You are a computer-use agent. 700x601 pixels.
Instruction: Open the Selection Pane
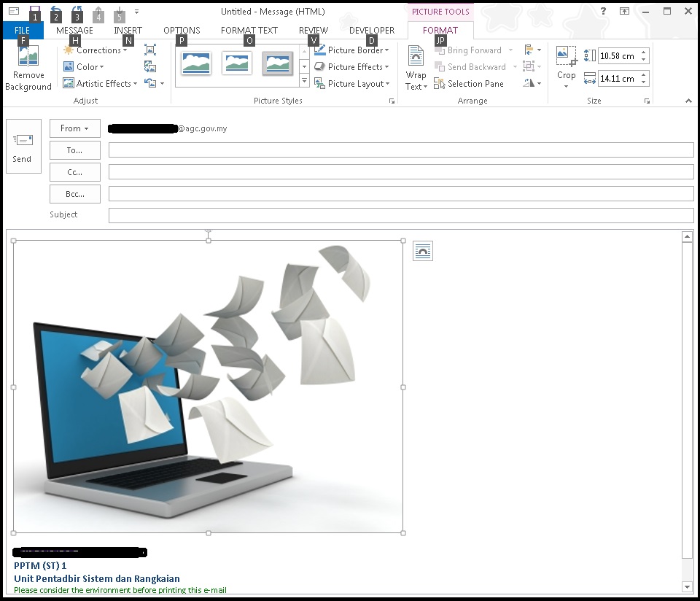(x=469, y=84)
